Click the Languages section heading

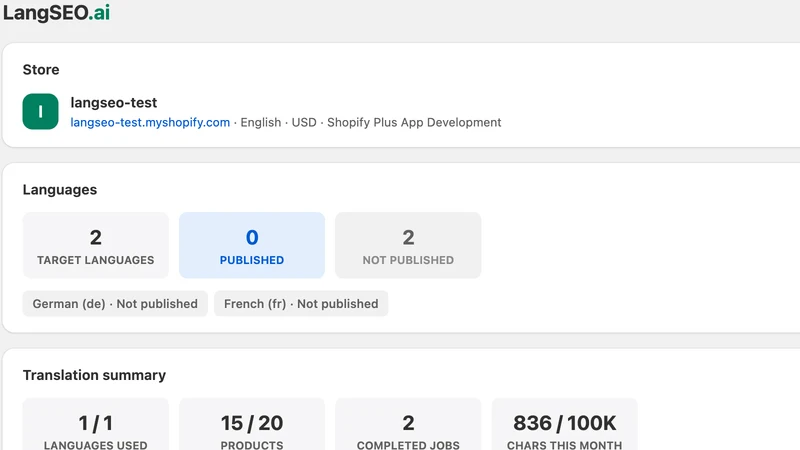60,190
